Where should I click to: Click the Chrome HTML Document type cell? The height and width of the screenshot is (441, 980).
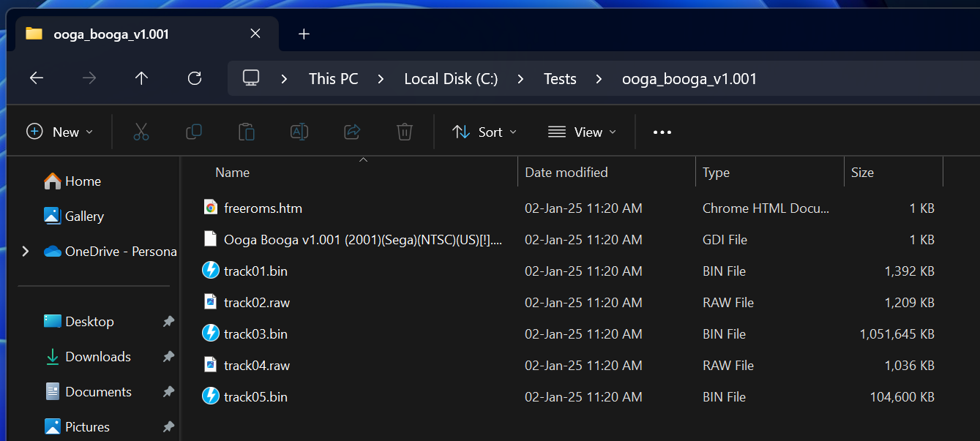[x=766, y=208]
